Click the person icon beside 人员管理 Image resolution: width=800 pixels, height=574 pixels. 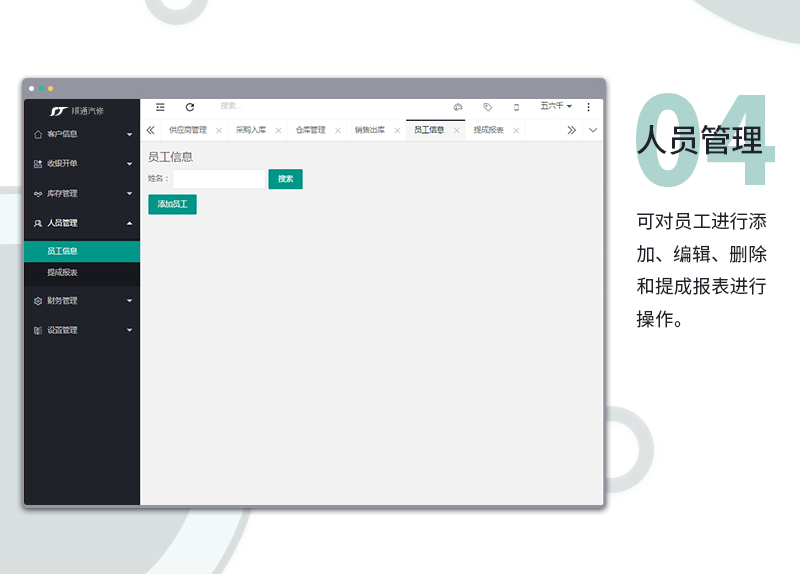point(38,223)
